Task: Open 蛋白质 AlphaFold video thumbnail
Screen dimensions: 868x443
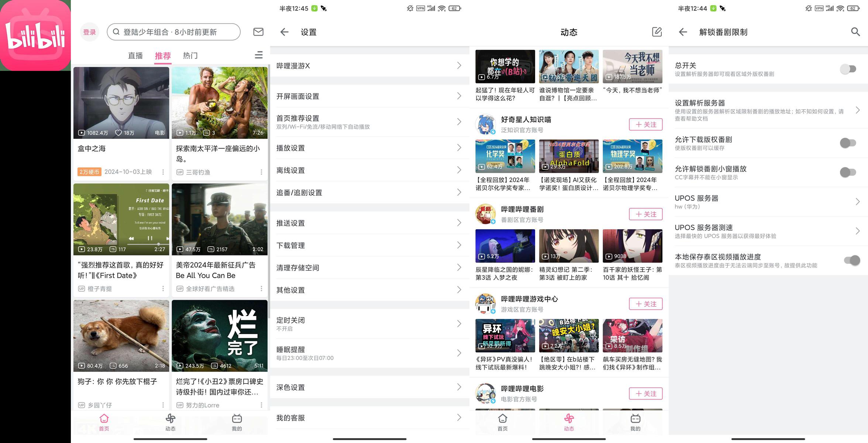Action: click(569, 156)
